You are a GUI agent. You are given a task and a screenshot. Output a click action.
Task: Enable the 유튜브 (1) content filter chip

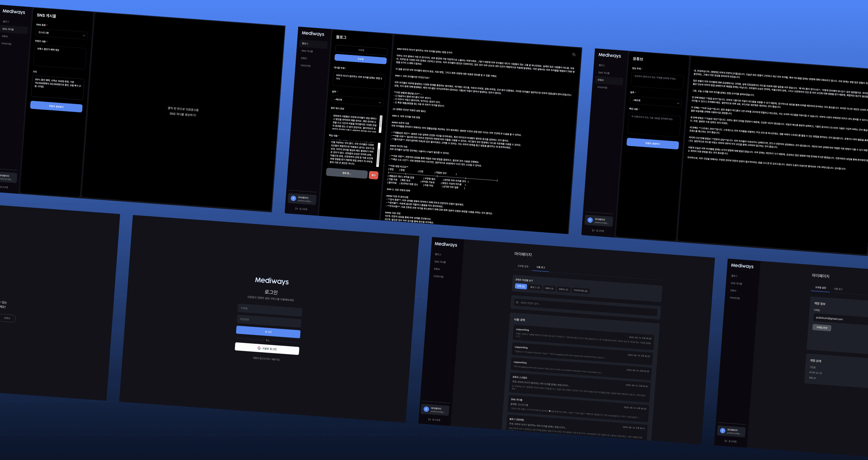pyautogui.click(x=563, y=289)
